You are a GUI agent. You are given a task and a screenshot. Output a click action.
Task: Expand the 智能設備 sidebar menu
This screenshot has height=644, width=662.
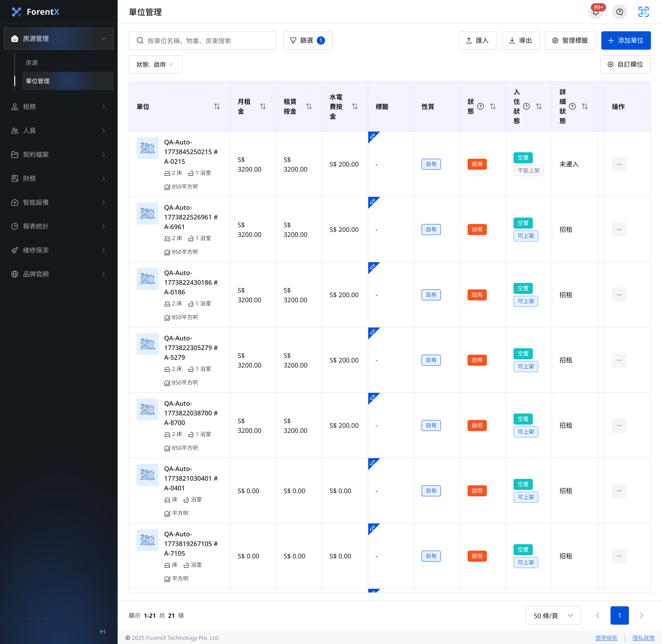click(x=58, y=202)
